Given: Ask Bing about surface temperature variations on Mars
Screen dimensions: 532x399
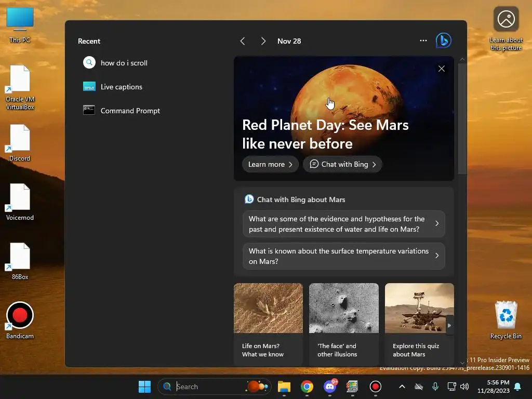Looking at the screenshot, I should 344,256.
